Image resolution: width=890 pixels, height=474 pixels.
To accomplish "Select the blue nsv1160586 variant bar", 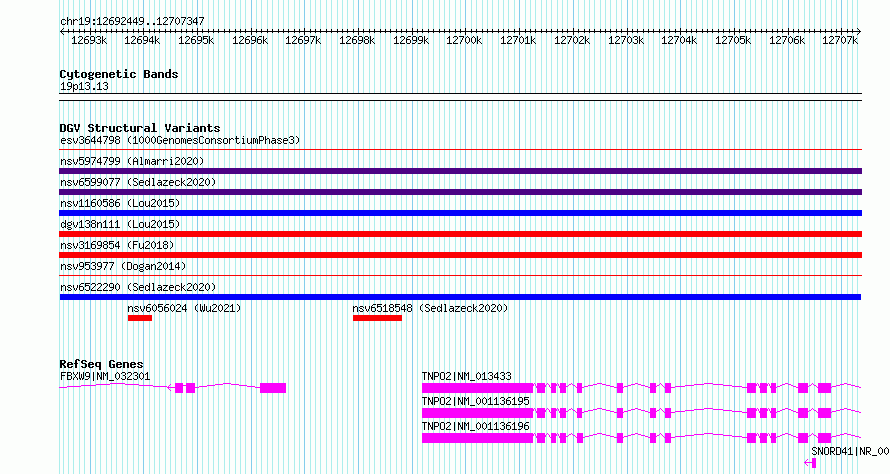I will [x=460, y=213].
